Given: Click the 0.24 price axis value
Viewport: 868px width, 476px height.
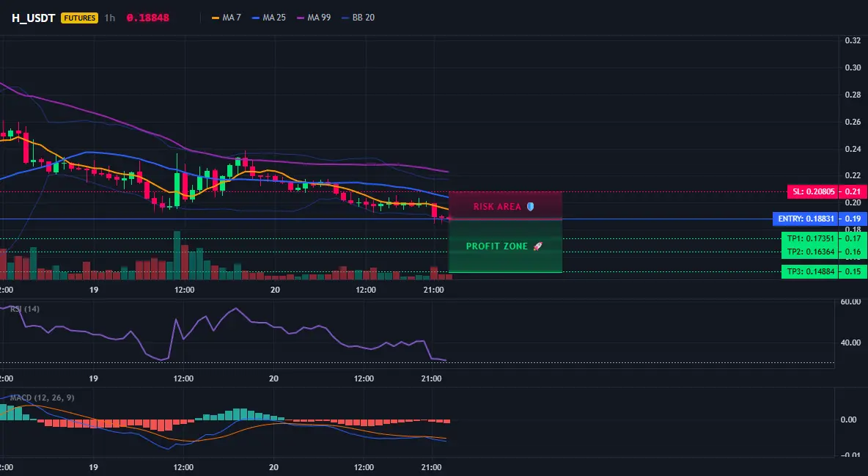Looking at the screenshot, I should click(x=853, y=149).
